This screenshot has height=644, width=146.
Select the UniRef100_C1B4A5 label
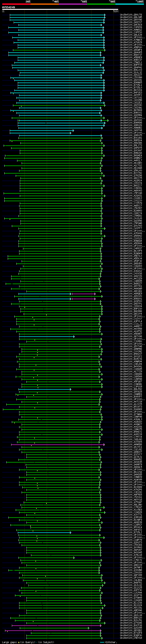click(131, 369)
